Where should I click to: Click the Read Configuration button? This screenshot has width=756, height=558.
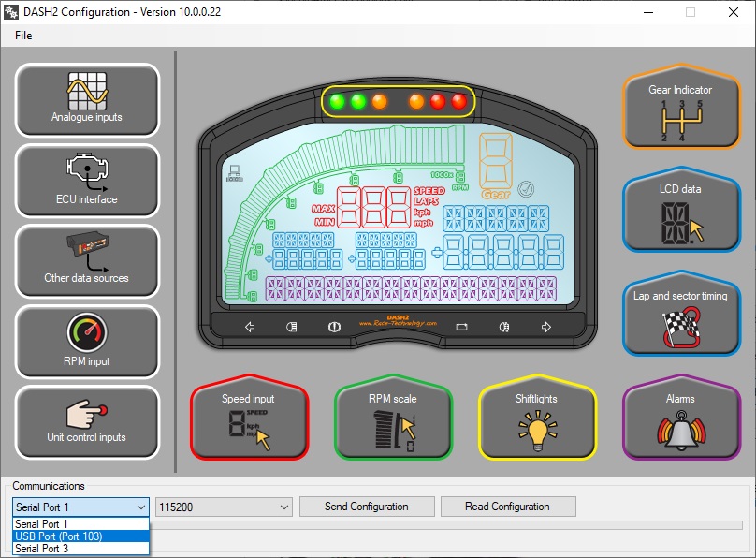coord(507,507)
